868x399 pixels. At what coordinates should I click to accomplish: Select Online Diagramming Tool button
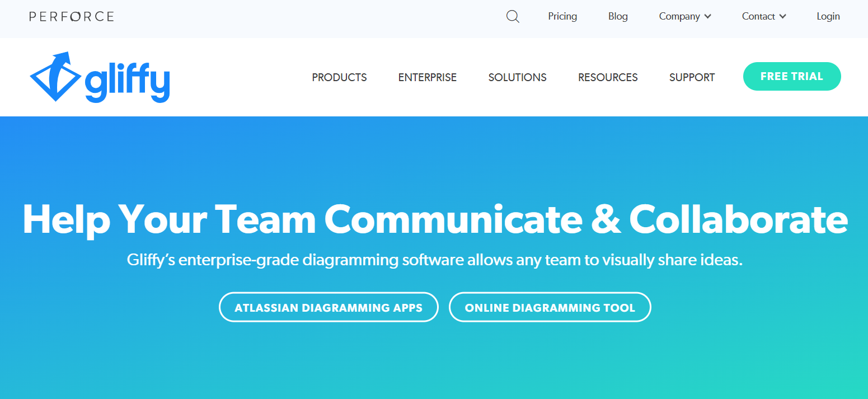coord(550,307)
